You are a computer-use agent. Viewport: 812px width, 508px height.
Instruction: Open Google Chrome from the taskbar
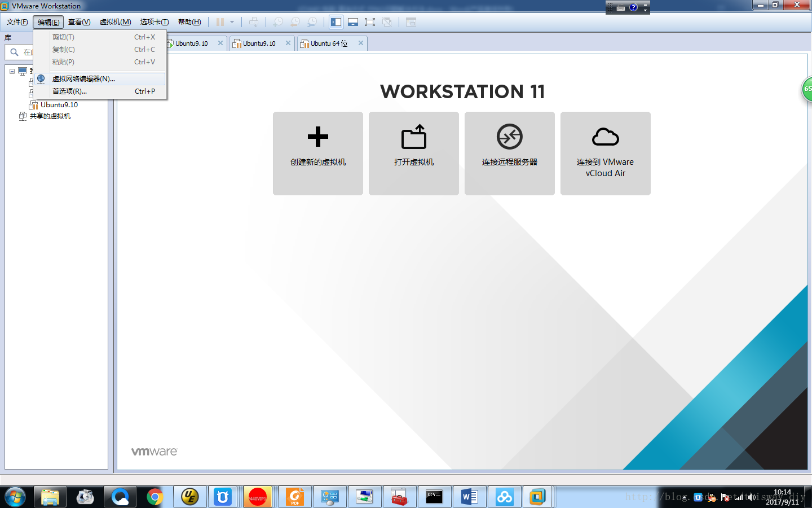[x=155, y=497]
